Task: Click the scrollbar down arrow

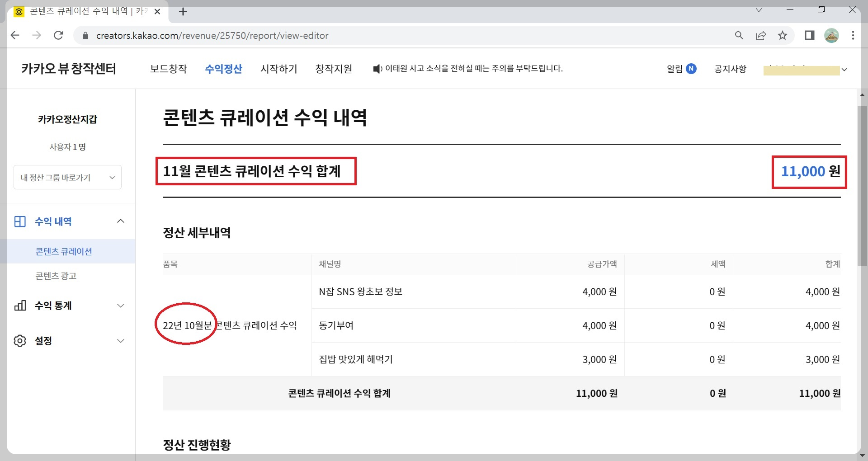Action: pos(862,456)
